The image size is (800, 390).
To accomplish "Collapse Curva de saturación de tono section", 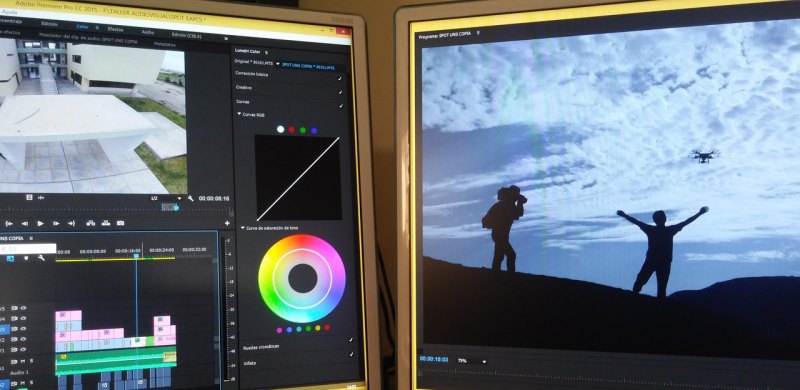I will click(242, 228).
